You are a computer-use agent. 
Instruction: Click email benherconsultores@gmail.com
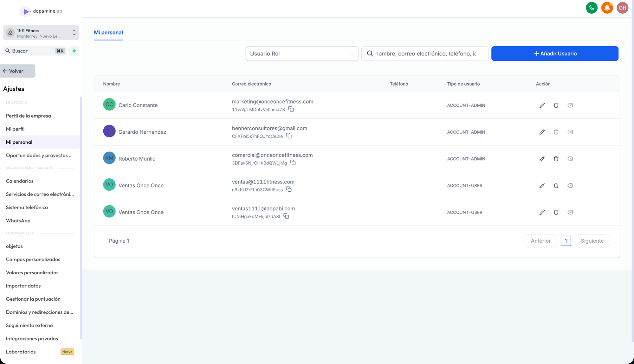[269, 128]
